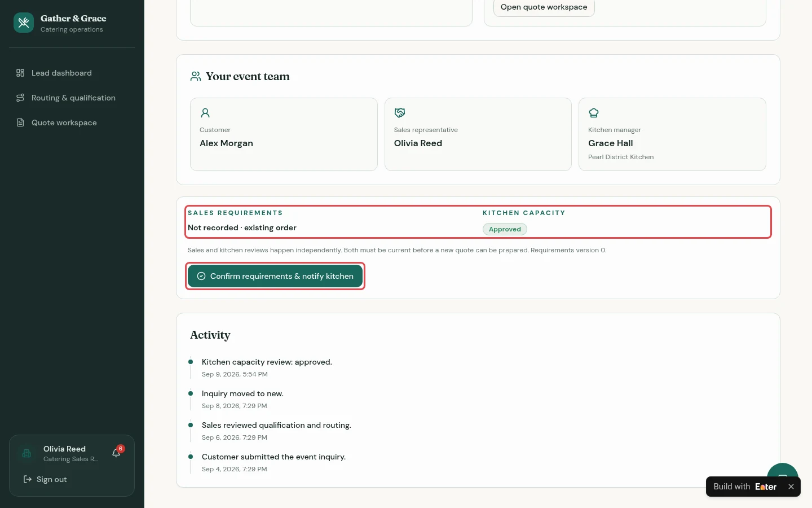Click 'Customer submitted the event inquiry.' entry
Screen dimensions: 812x508
click(273, 457)
